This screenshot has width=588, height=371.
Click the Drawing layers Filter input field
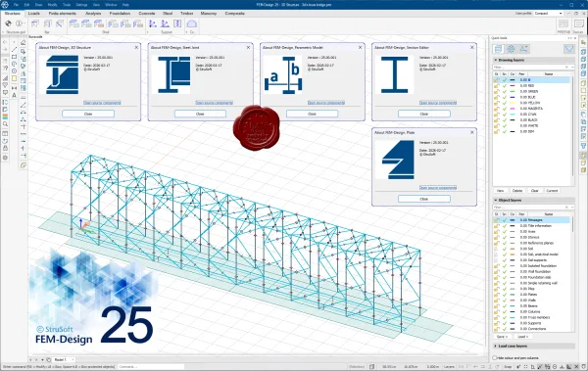[x=530, y=68]
